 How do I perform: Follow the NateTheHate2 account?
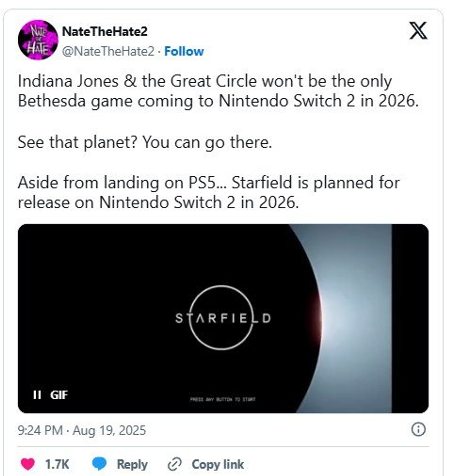click(x=184, y=51)
